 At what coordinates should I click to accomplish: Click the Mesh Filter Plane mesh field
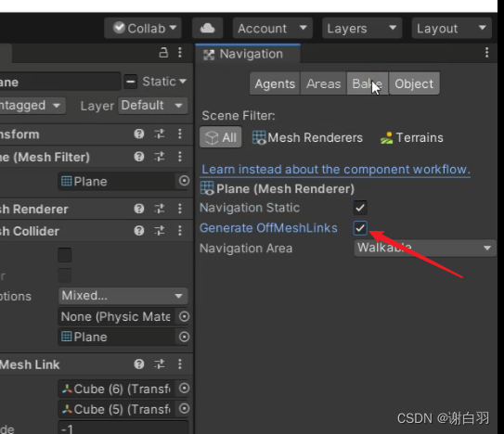(117, 181)
